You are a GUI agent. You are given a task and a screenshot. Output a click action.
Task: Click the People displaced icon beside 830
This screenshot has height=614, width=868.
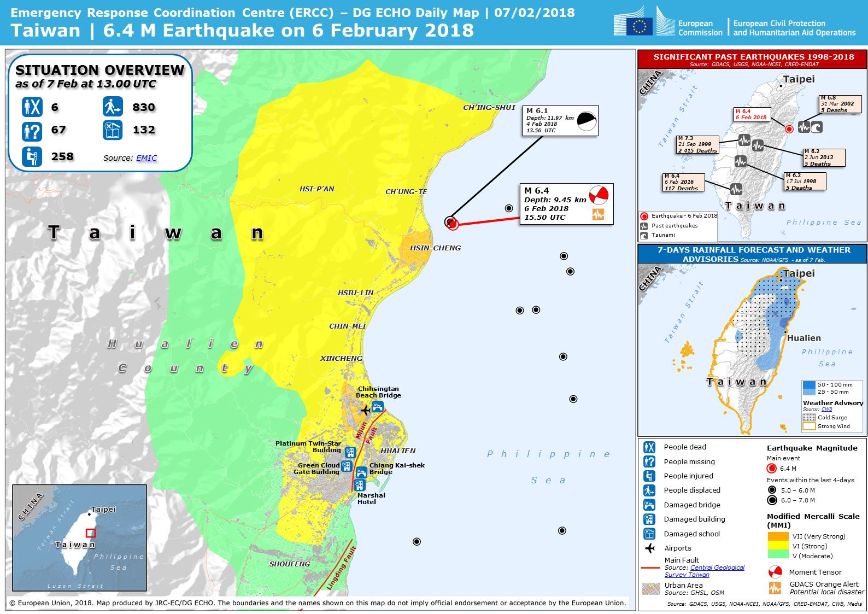click(113, 107)
